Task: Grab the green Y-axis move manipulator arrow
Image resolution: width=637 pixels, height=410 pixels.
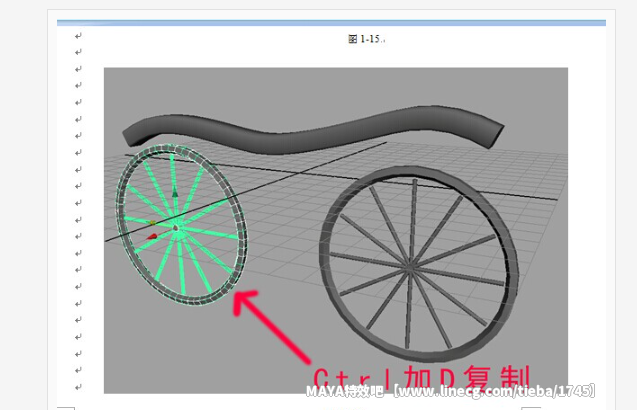Action: 175,192
